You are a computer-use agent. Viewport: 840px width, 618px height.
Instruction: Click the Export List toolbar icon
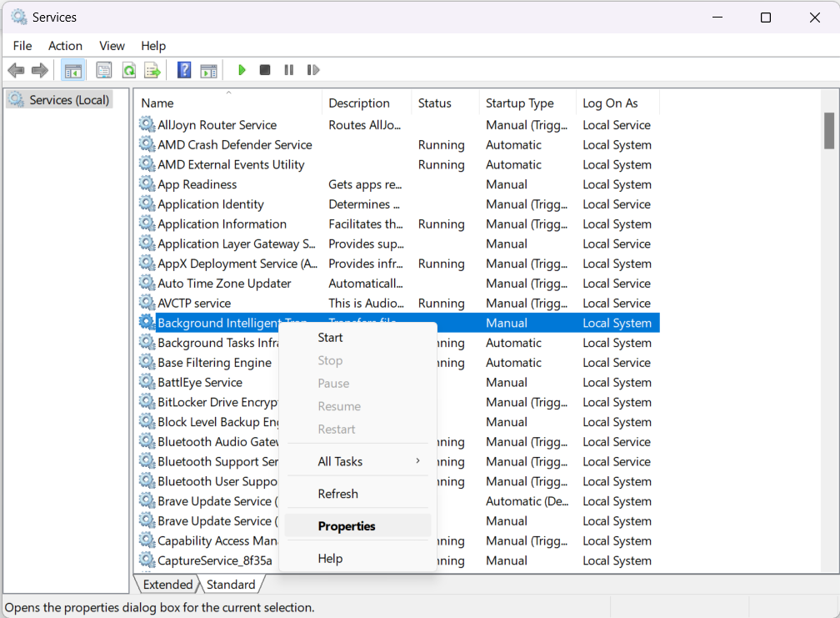point(152,70)
